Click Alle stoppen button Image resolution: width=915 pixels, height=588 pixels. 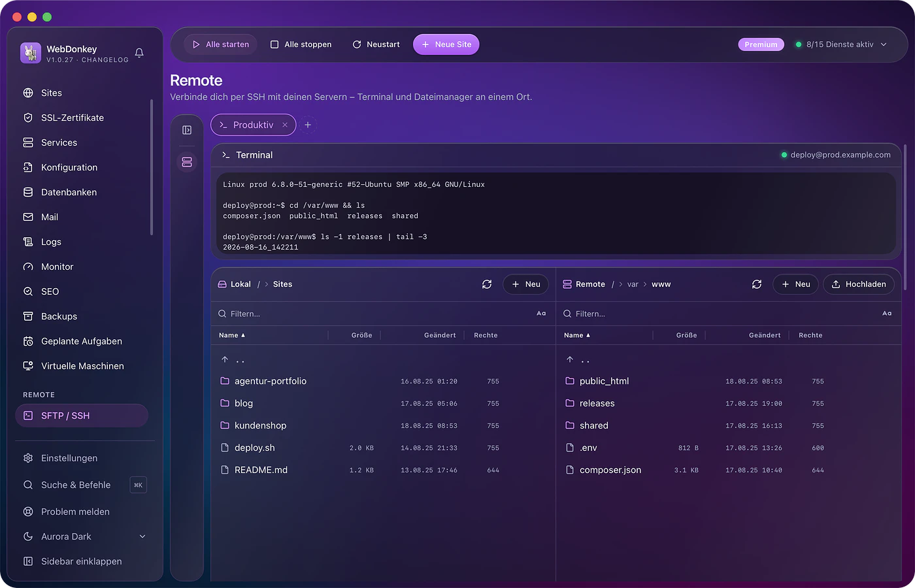click(x=301, y=44)
